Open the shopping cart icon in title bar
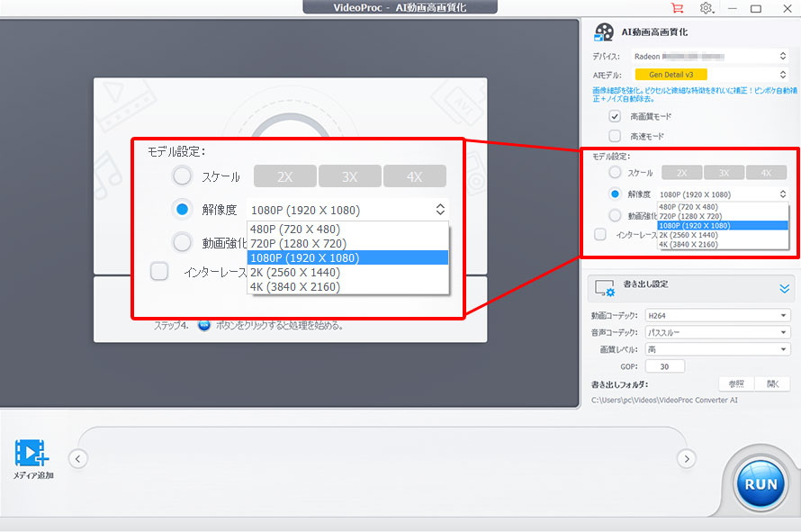Viewport: 801px width, 532px height. (x=677, y=8)
